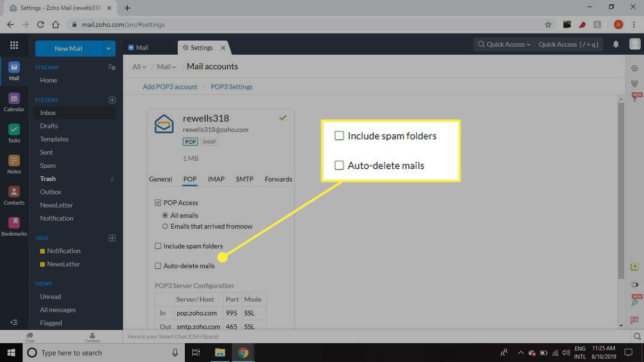Screen dimensions: 644x362
Task: Select the POP account tab
Action: 190,179
